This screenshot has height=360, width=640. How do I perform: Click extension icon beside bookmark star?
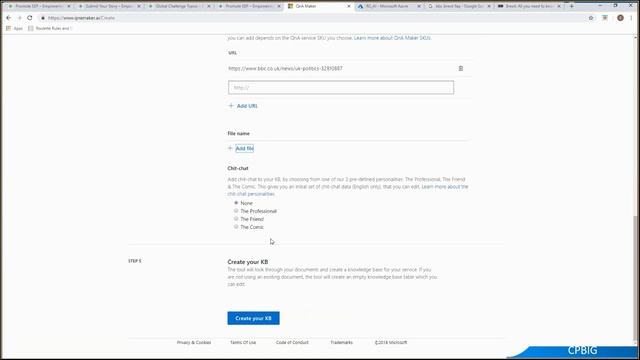coord(605,18)
